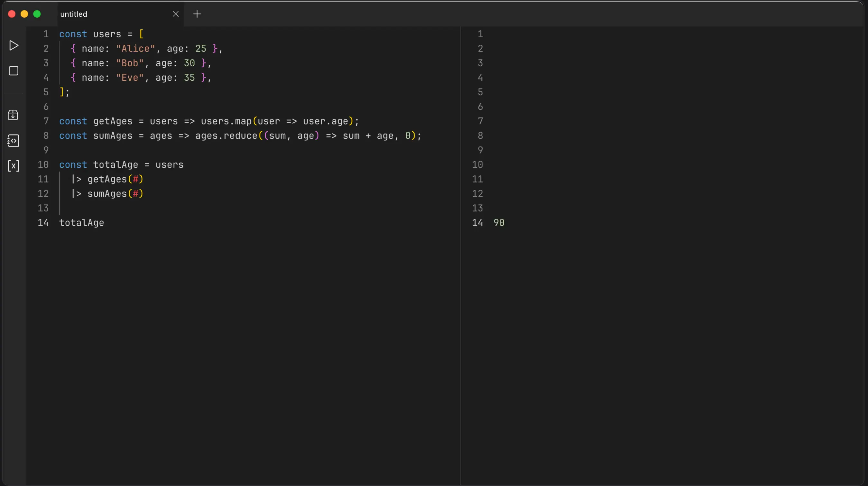Click the red close window button
This screenshot has height=486, width=868.
[12, 14]
